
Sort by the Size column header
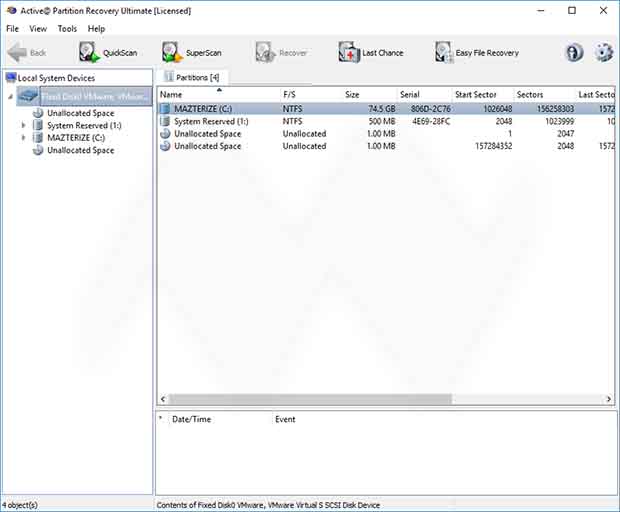369,94
